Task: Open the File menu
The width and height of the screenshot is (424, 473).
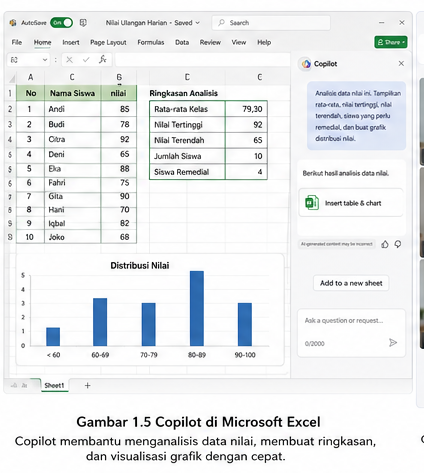Action: coord(17,42)
